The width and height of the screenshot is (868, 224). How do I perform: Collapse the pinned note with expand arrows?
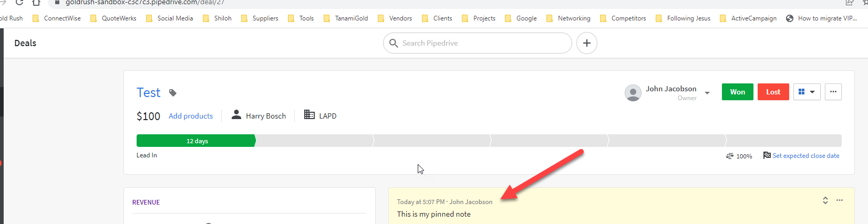tap(825, 200)
